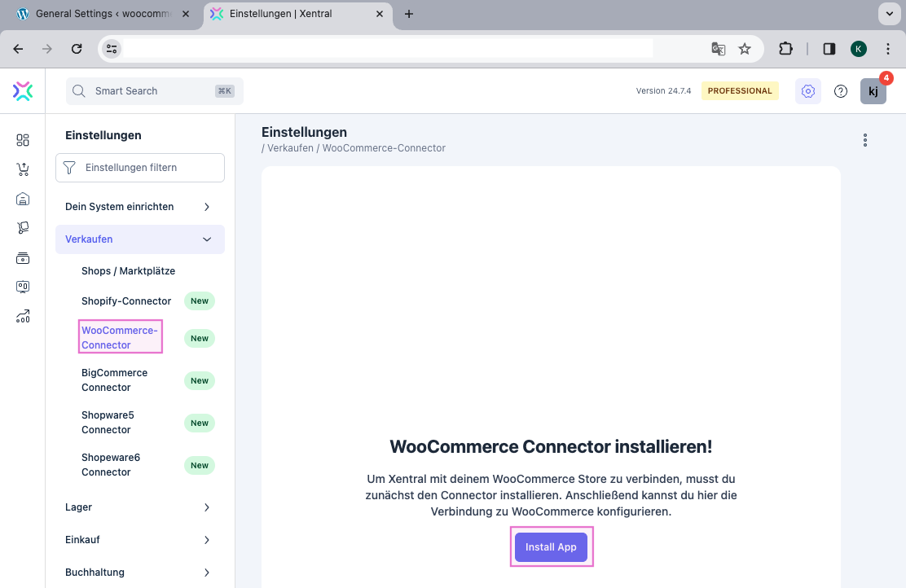
Task: Open the sales cart icon in sidebar
Action: (23, 169)
